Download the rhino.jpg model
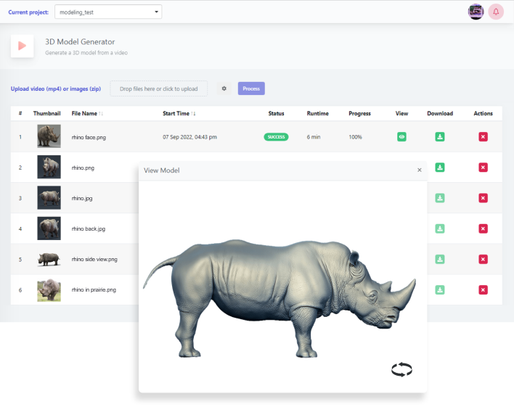The height and width of the screenshot is (420, 514). (440, 198)
